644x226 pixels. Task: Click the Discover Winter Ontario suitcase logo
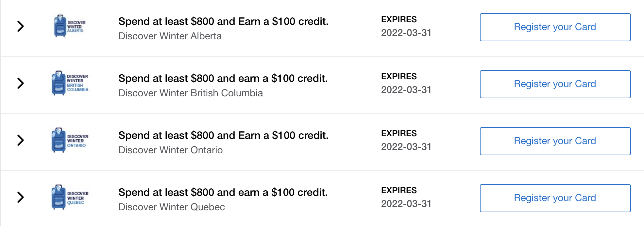70,140
